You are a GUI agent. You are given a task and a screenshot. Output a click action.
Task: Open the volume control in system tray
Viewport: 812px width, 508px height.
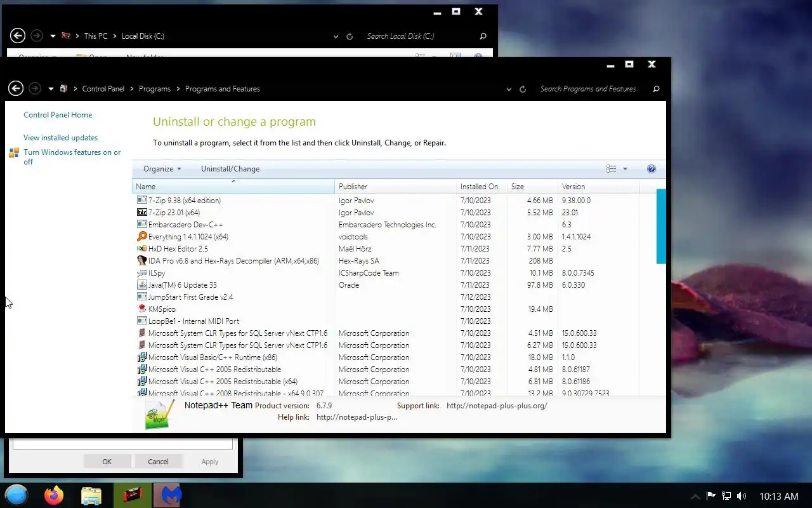[742, 496]
